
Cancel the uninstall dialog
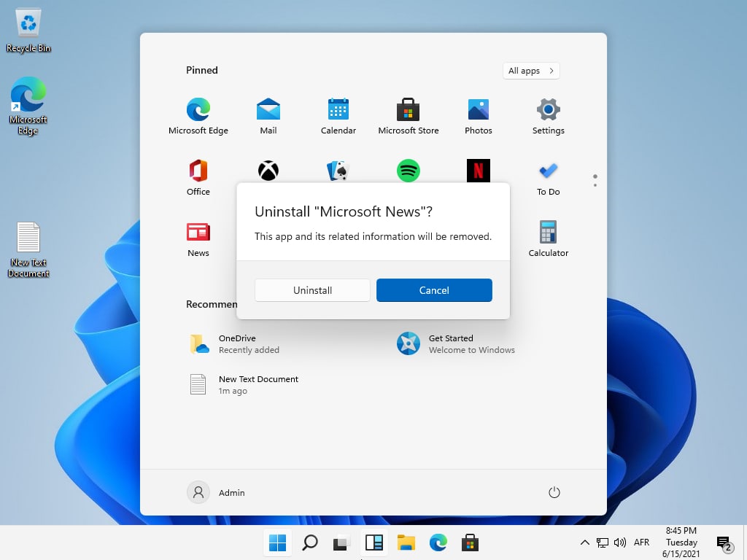point(434,290)
